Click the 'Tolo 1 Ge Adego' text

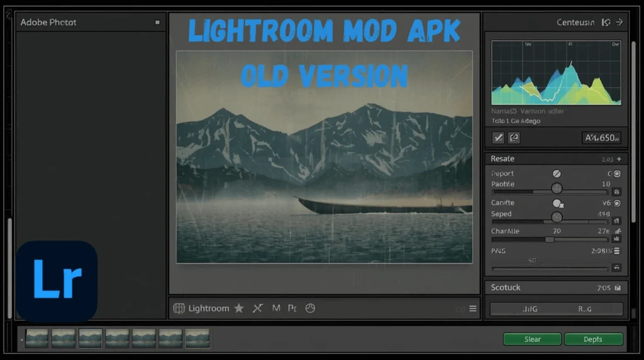[516, 121]
